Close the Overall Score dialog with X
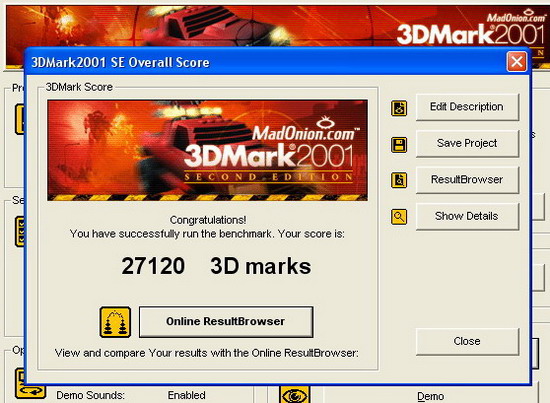 (517, 62)
